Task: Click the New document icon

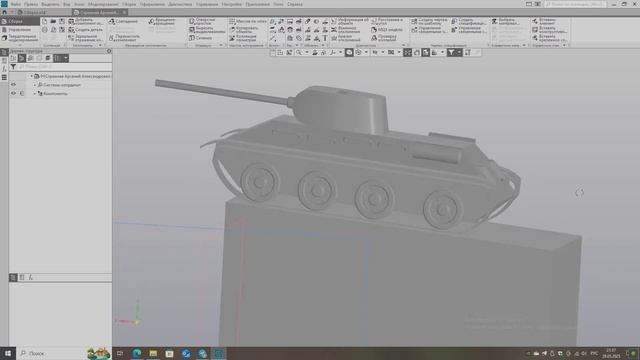Action: point(44,21)
